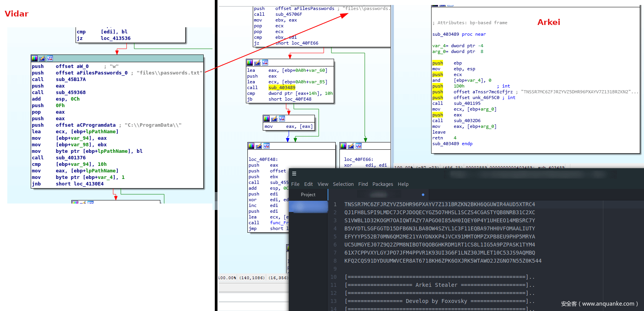Switch to the Project tab
644x311 pixels.
pyautogui.click(x=308, y=195)
